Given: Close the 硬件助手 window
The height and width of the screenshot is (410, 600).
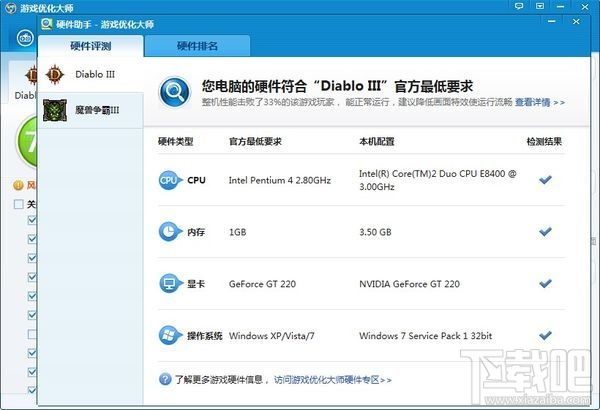Looking at the screenshot, I should coord(576,21).
